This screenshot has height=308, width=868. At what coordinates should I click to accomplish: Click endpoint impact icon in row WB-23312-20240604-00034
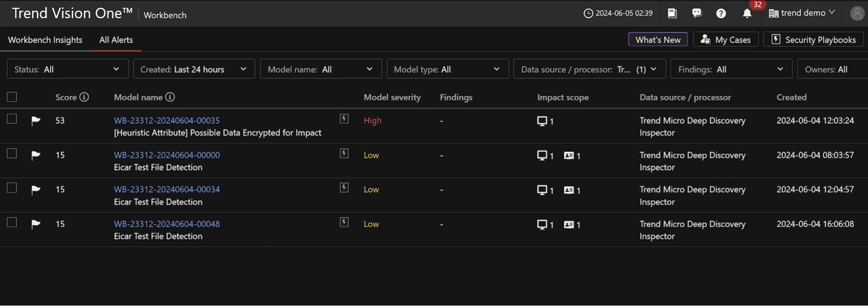[x=542, y=190]
